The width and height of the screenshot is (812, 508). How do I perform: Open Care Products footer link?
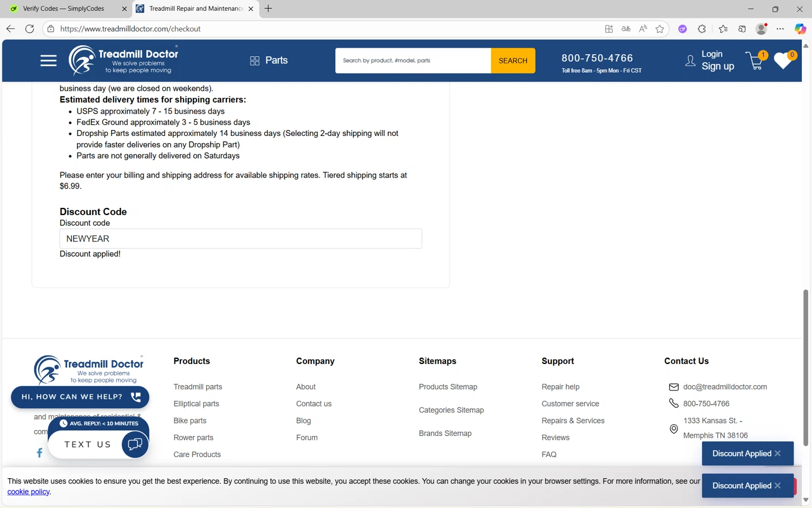pos(197,454)
